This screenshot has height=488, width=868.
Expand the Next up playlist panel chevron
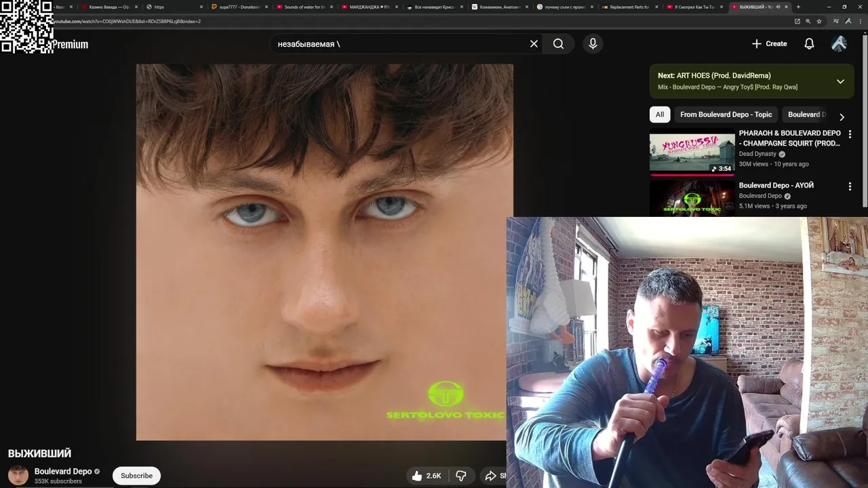pyautogui.click(x=840, y=81)
